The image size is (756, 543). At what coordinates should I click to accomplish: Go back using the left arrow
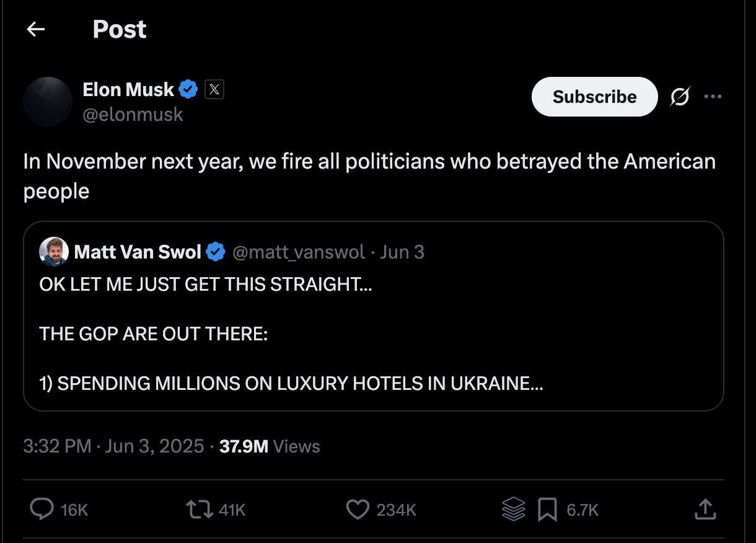tap(36, 29)
